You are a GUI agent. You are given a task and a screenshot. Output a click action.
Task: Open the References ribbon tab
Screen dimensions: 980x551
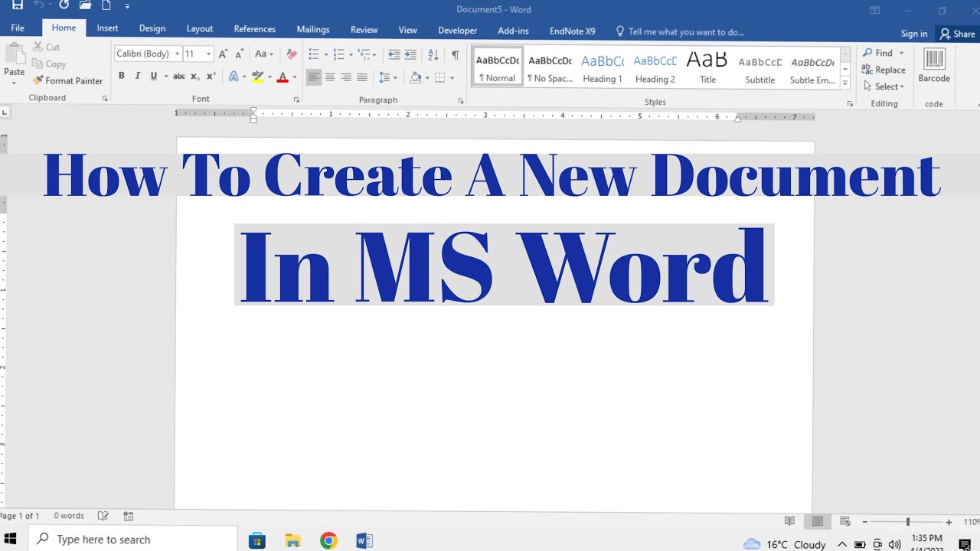tap(254, 29)
